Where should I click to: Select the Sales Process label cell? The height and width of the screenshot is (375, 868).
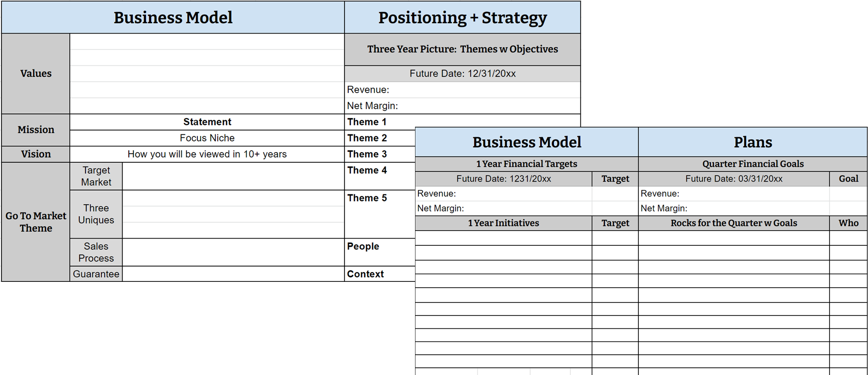96,252
